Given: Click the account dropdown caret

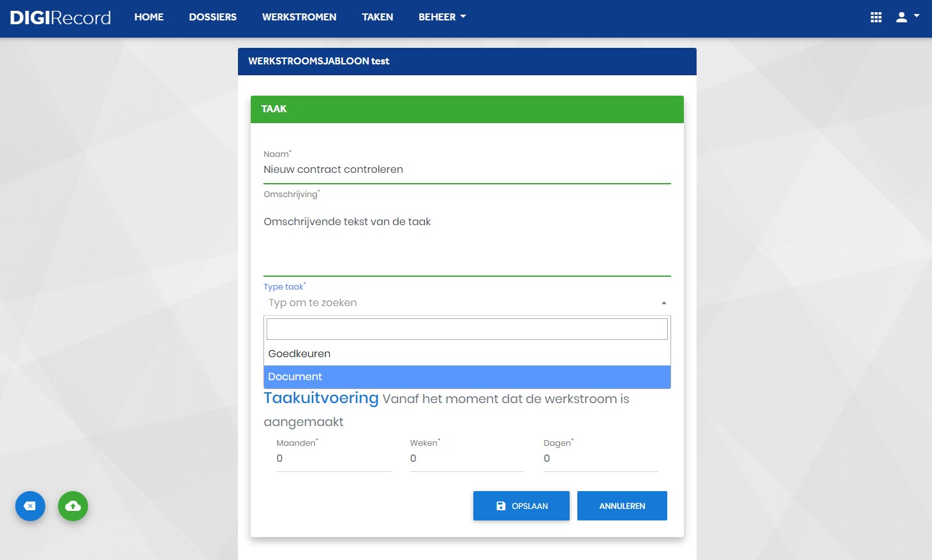Looking at the screenshot, I should tap(917, 16).
